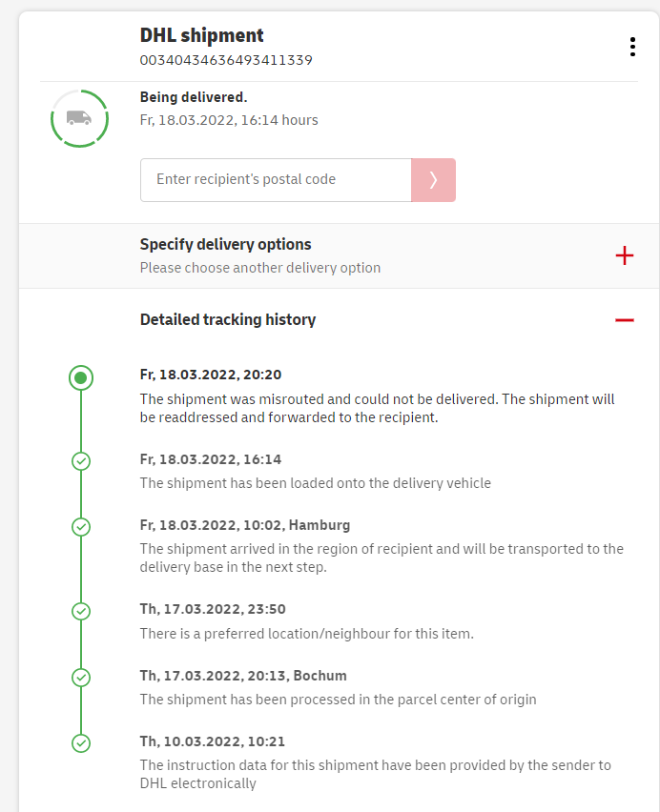Image resolution: width=660 pixels, height=812 pixels.
Task: Collapse tracking history with red minus icon
Action: click(x=625, y=320)
